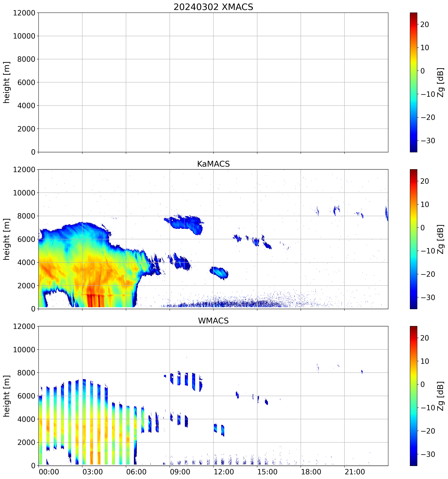The width and height of the screenshot is (448, 479).
Task: Click the 00:00 time axis label
Action: pos(49,472)
